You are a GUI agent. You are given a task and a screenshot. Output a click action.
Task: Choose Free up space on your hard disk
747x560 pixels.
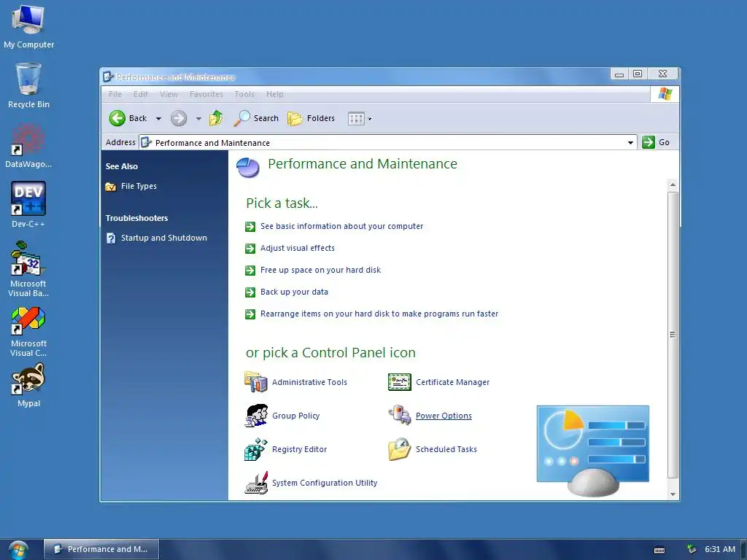coord(321,270)
